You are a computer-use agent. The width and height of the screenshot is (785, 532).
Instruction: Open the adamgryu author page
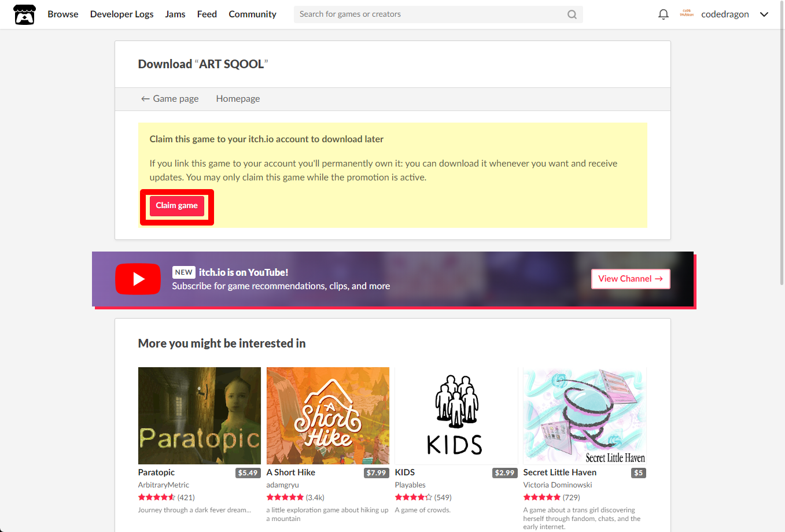pos(283,485)
